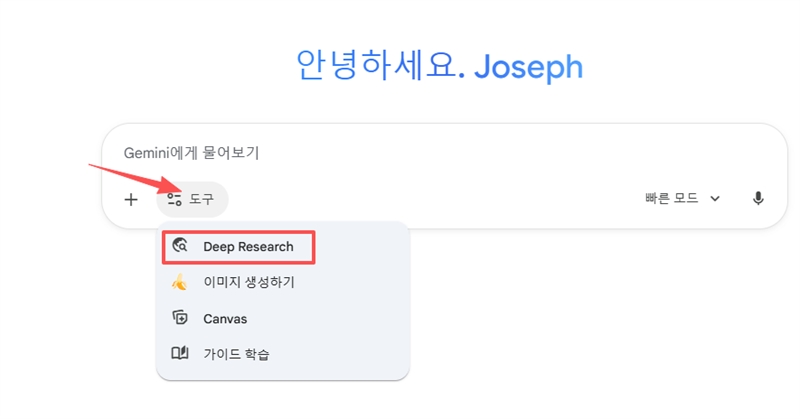The width and height of the screenshot is (800, 419).
Task: Click the sliders icon inside the 도구 button
Action: [175, 199]
